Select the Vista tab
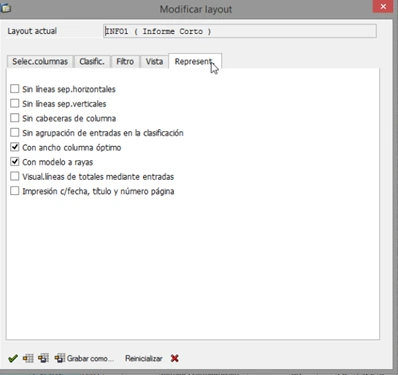 click(x=154, y=61)
